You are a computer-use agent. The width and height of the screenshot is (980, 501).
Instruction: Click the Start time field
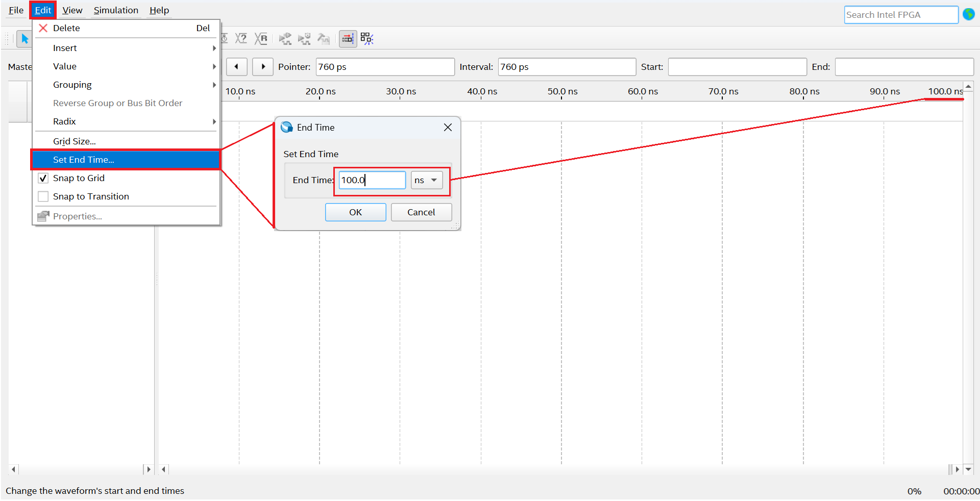pyautogui.click(x=738, y=67)
